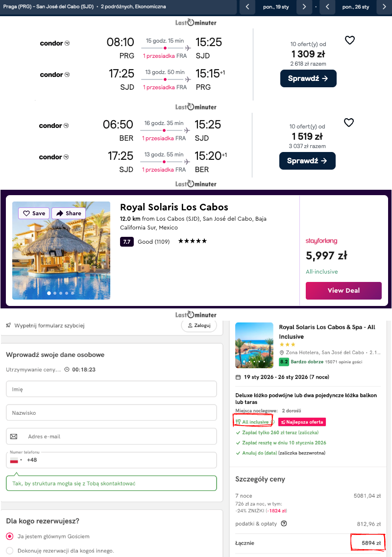Move return date before pon., 26 sty
Screen dimensions: 392x557
(327, 7)
